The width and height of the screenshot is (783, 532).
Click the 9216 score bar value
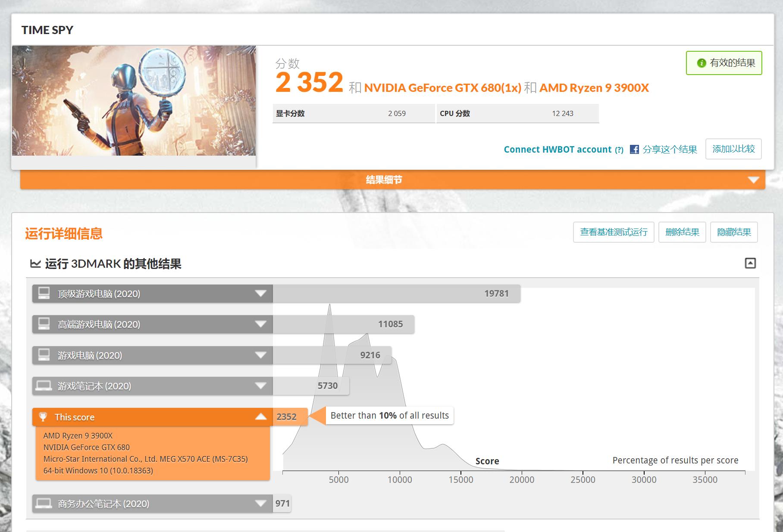370,355
